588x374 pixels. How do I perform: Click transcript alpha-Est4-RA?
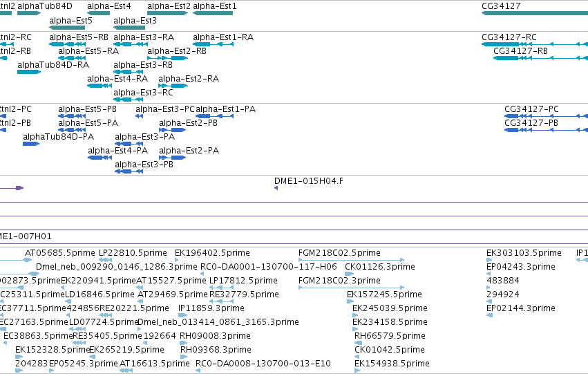pyautogui.click(x=99, y=86)
